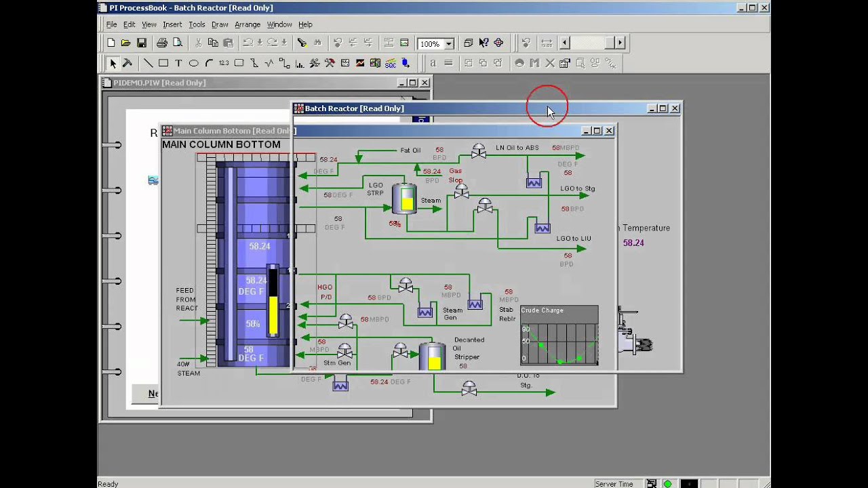
Task: Click the Steam Gen label
Action: 453,314
